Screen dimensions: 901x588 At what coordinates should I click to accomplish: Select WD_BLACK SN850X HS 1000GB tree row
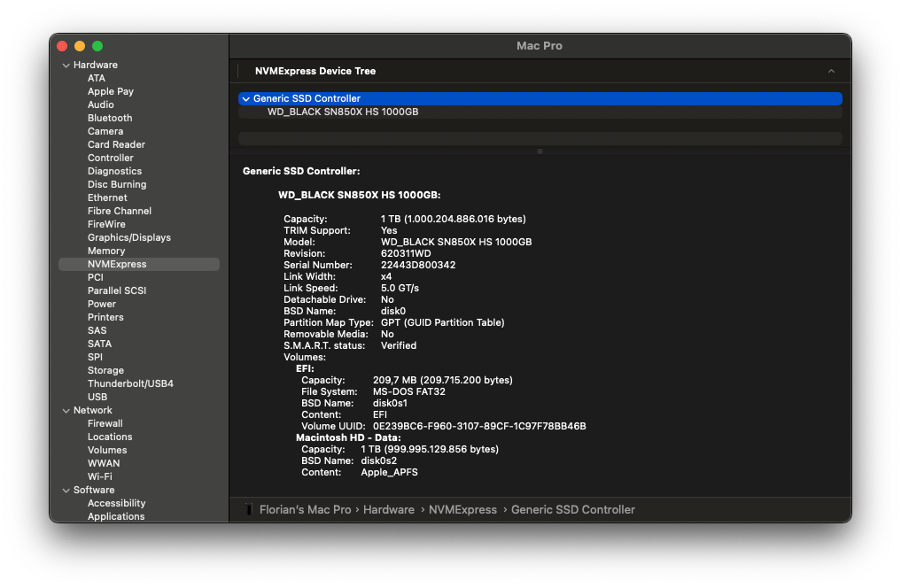point(540,112)
